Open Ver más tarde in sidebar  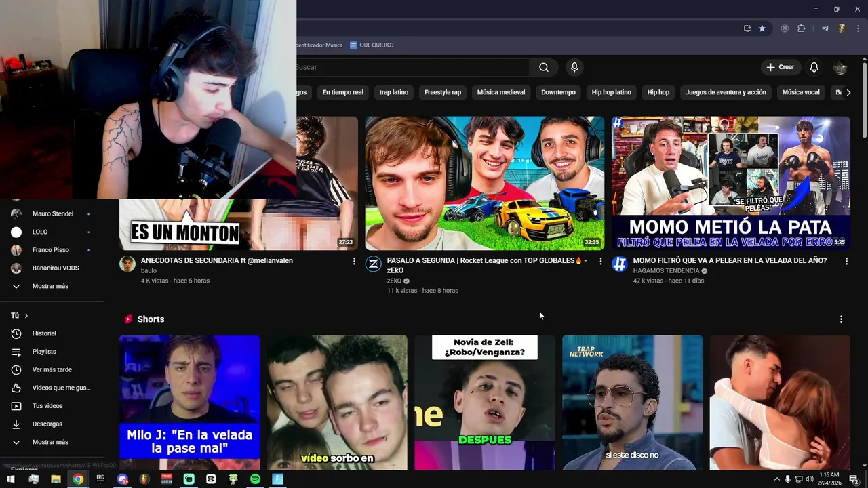click(52, 370)
